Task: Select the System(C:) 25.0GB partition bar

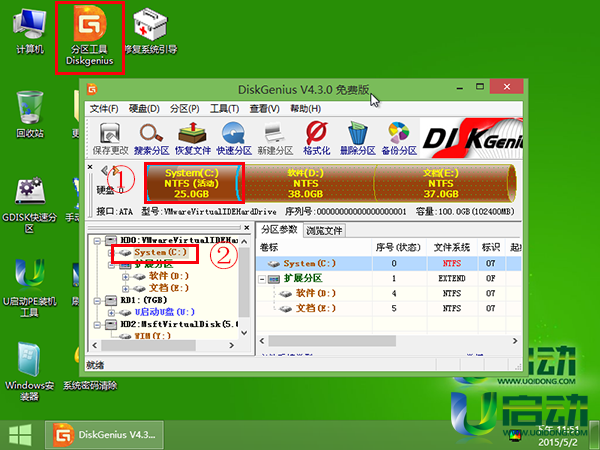Action: pos(192,183)
